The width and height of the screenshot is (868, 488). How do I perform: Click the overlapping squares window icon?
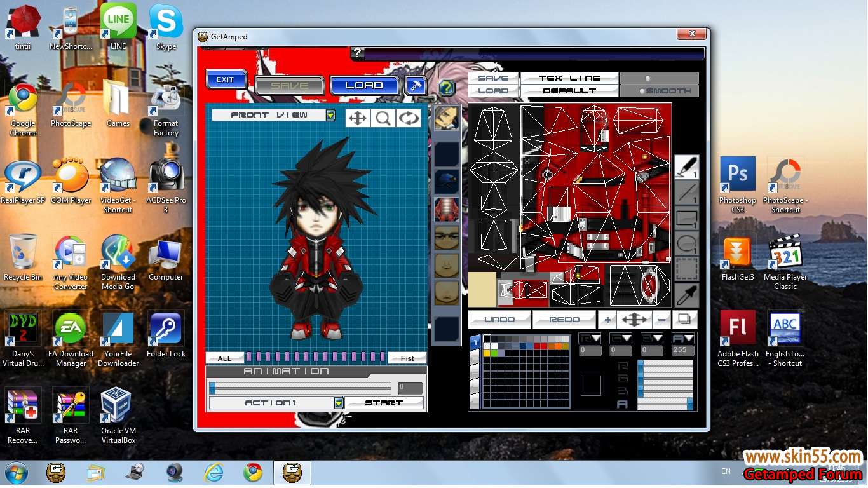click(x=684, y=320)
